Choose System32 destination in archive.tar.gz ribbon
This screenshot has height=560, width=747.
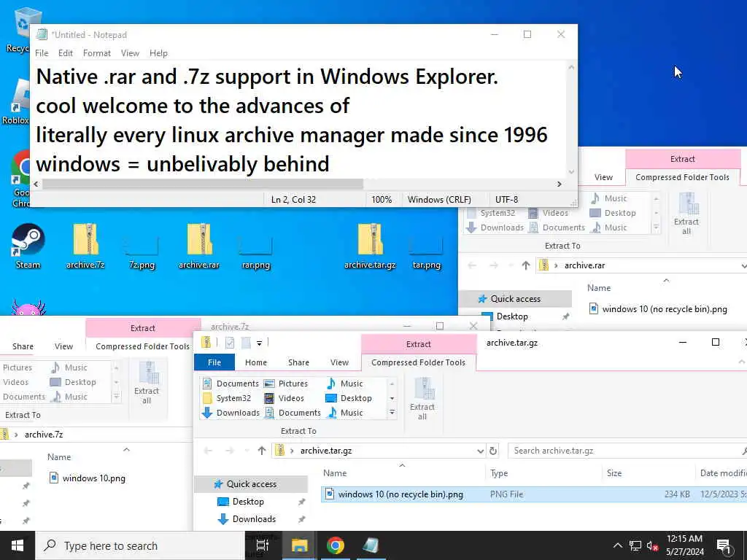pos(227,398)
